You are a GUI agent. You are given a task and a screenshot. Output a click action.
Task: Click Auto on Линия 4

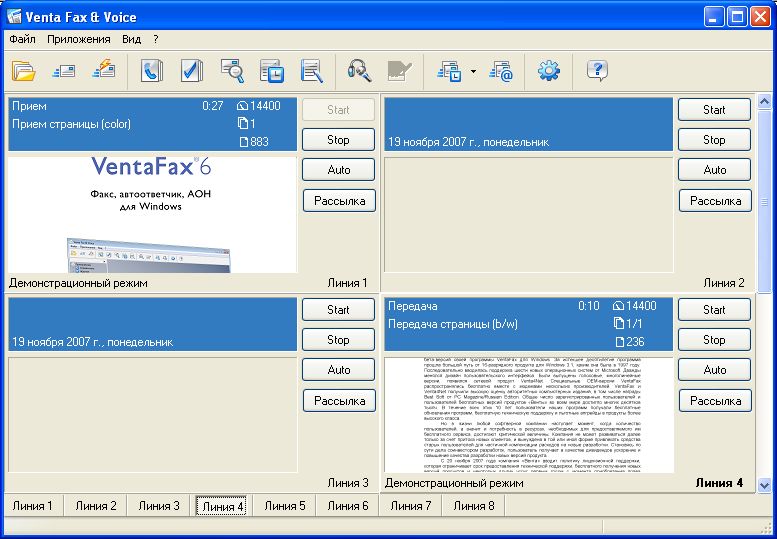tap(714, 370)
